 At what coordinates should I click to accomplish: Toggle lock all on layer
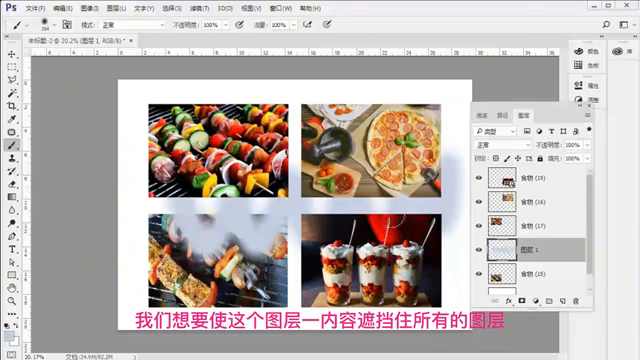(540, 158)
